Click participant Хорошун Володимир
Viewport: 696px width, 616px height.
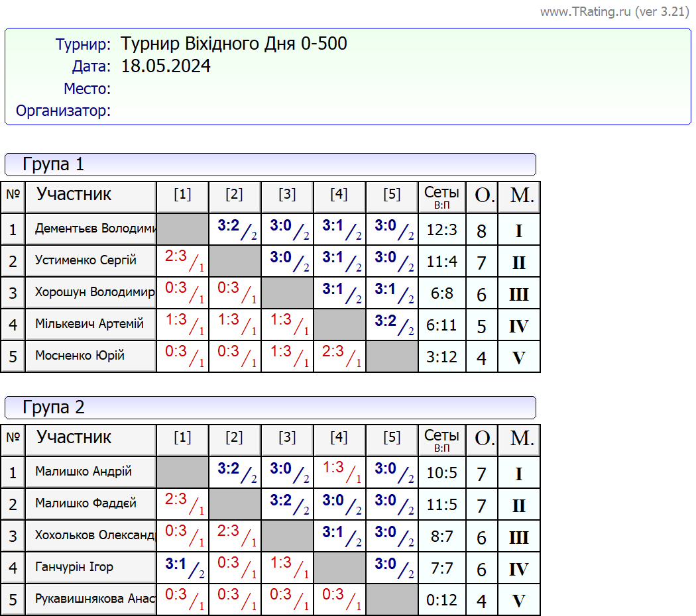tap(95, 292)
